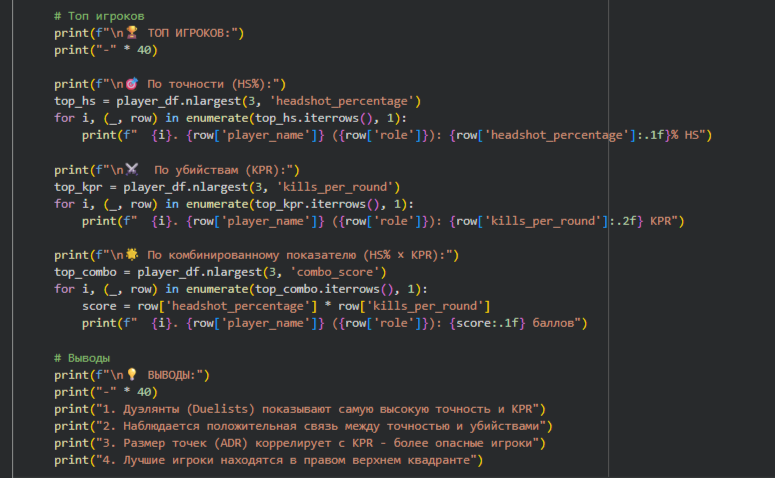Viewport: 775px width, 478px height.
Task: Click the '{score:.1f}' placeholder
Action: click(x=487, y=323)
